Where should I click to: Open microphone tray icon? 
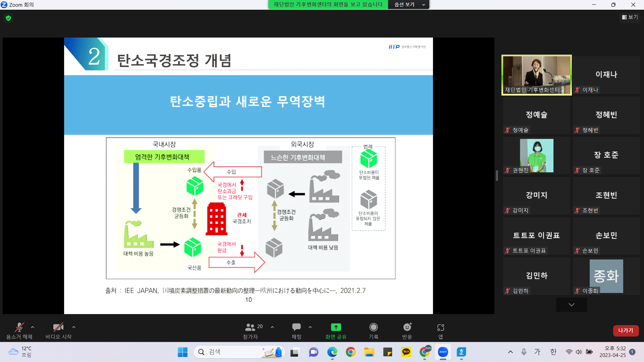(524, 352)
